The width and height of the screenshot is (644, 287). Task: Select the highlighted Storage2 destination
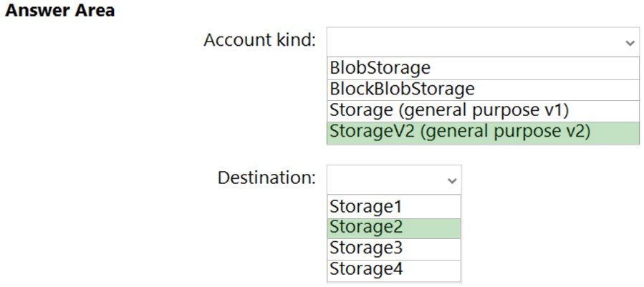[394, 228]
